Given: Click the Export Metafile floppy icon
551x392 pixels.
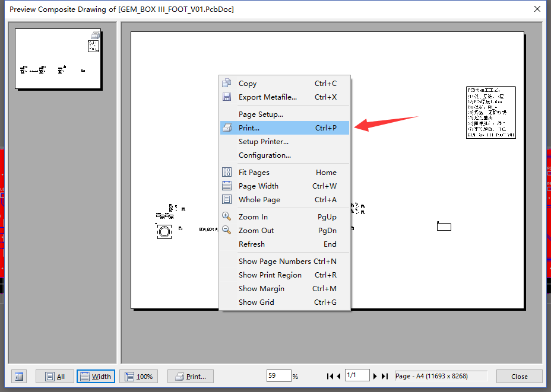Looking at the screenshot, I should [227, 97].
